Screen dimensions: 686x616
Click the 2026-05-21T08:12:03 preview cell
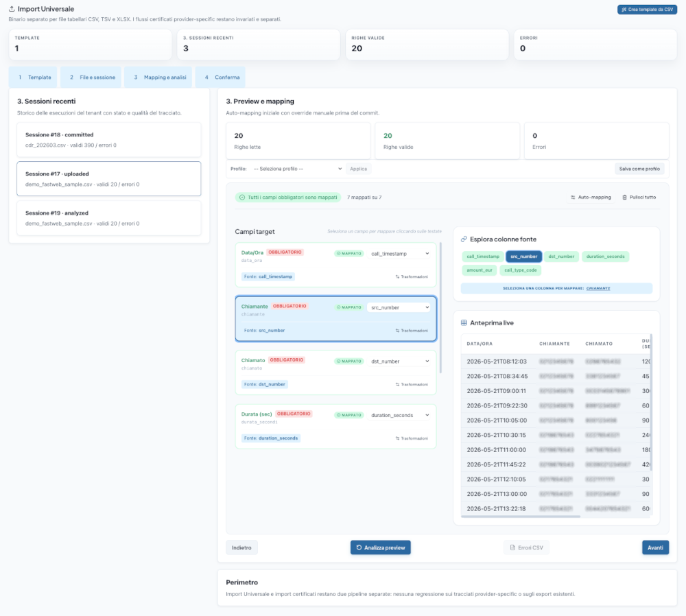tap(497, 362)
